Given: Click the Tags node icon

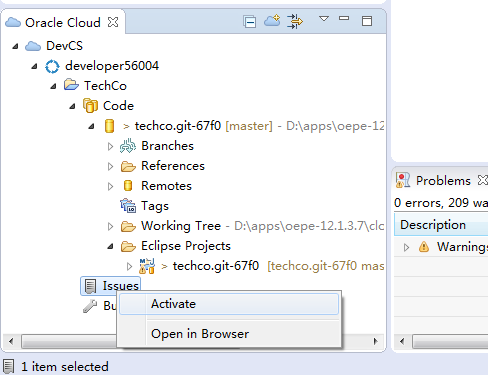Looking at the screenshot, I should (x=128, y=206).
